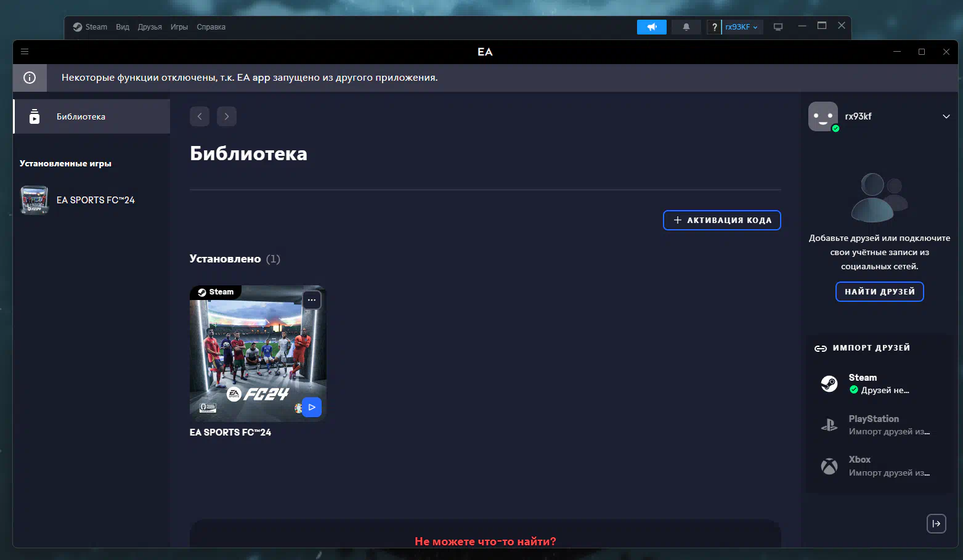
Task: Click the info icon in notification banner
Action: [x=30, y=78]
